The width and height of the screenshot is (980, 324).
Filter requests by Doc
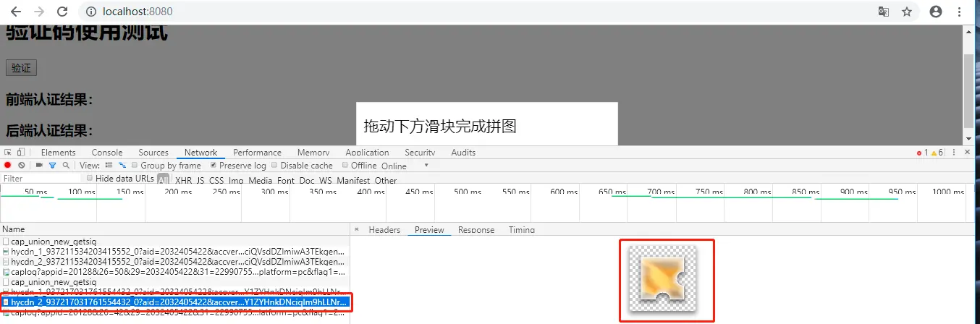[307, 180]
